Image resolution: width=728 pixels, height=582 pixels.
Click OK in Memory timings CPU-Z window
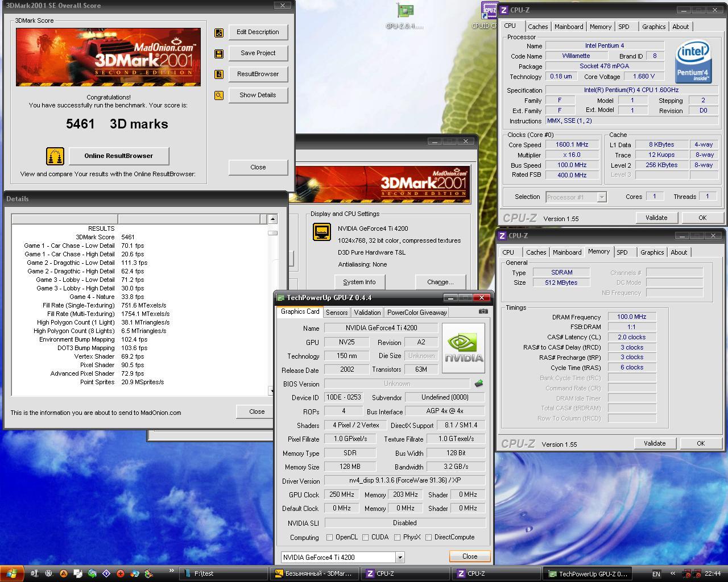click(x=701, y=443)
